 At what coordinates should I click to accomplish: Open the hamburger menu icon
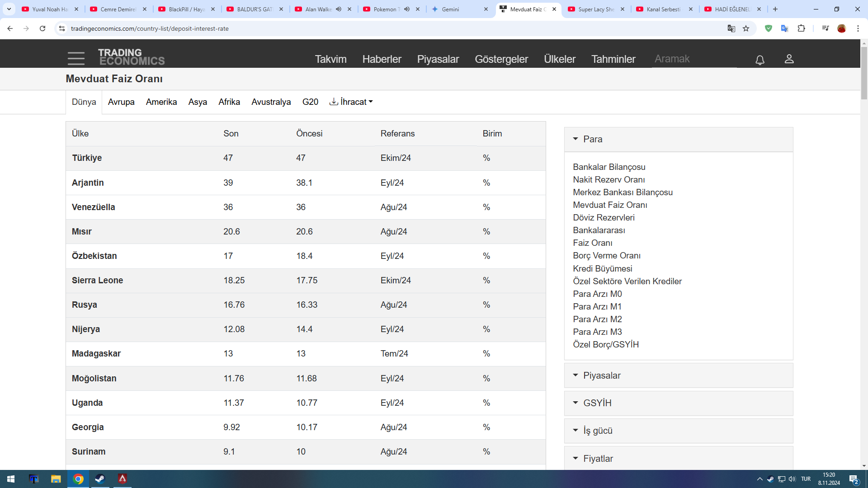click(x=76, y=58)
